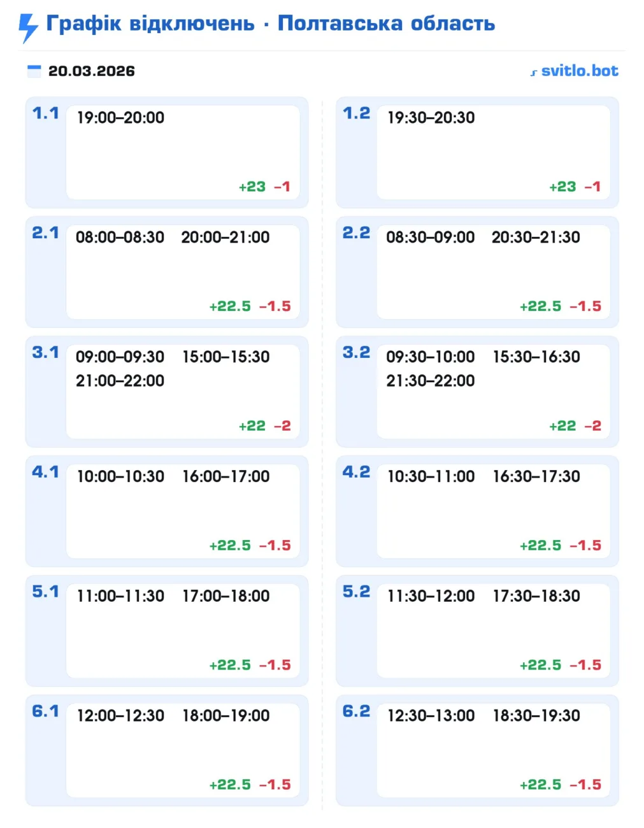Screen dimensions: 644x828
Task: Click the page title "Графік відключень"
Action: click(x=150, y=24)
